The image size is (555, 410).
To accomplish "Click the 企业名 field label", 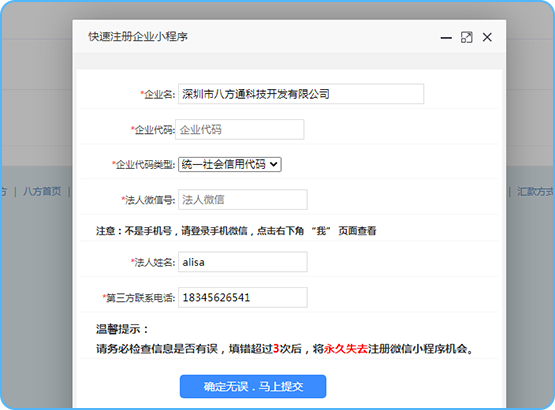I will click(158, 94).
